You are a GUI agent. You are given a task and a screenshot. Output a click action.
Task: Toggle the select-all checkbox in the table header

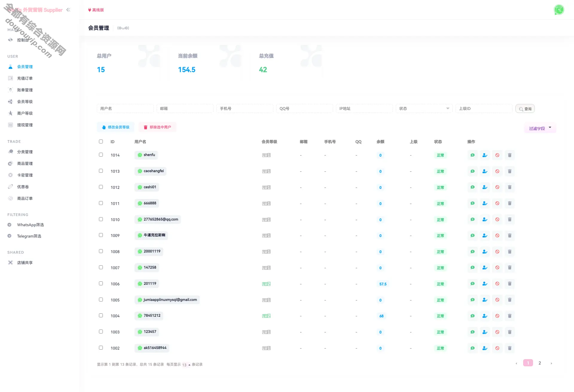tap(101, 142)
